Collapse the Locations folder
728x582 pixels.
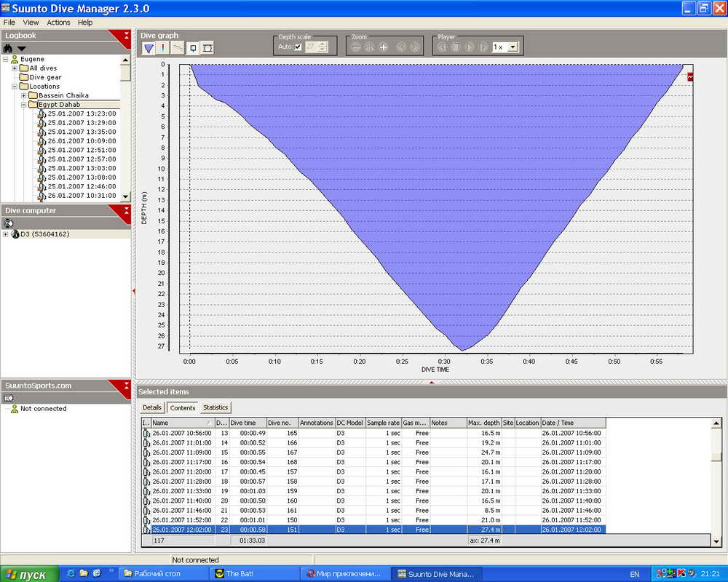coord(15,87)
